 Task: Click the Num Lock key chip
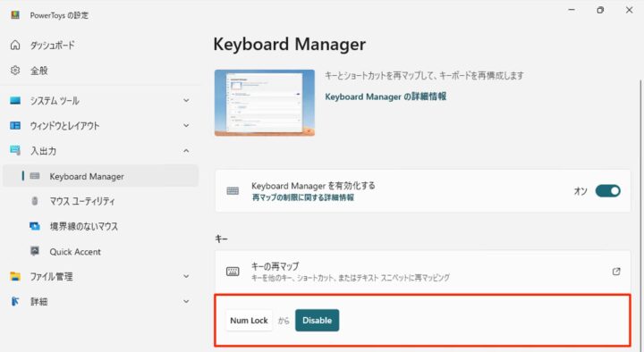click(249, 321)
